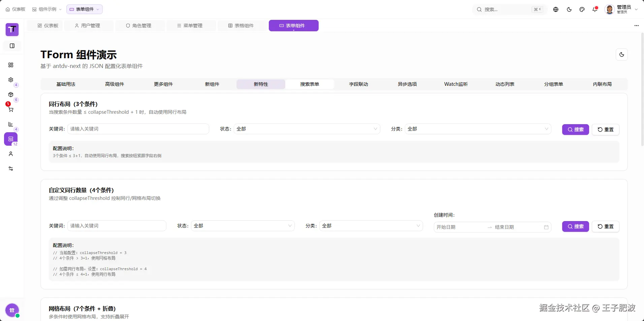Click the three-dot more icon beside the tabs
This screenshot has width=644, height=321.
pos(636,26)
